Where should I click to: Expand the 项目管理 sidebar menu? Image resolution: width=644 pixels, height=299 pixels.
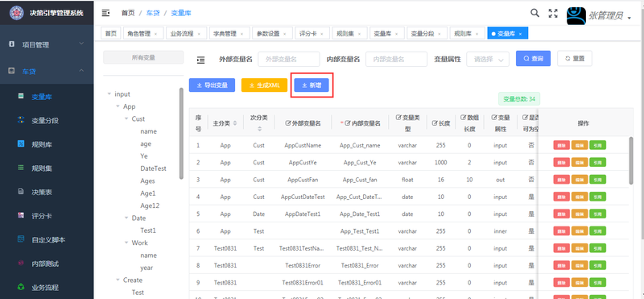(x=47, y=44)
